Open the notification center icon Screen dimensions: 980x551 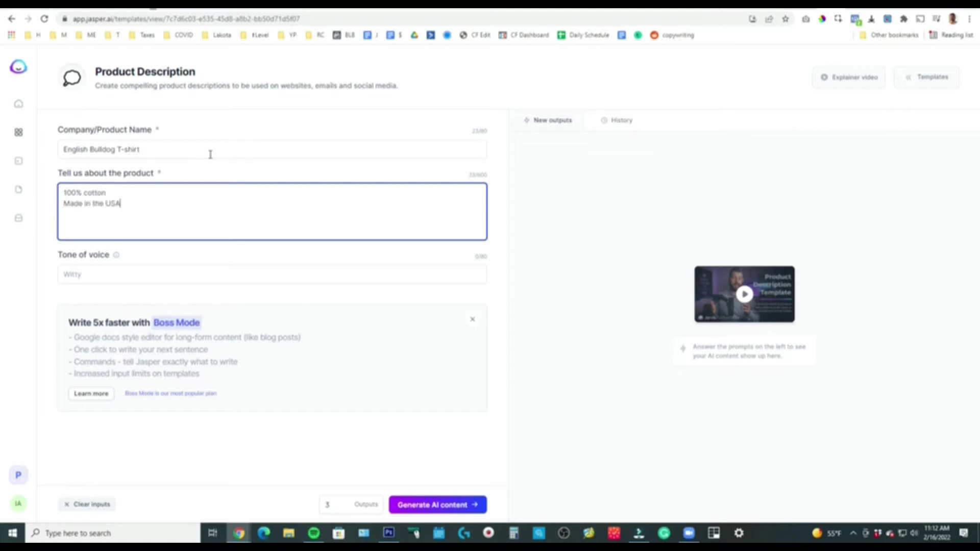[964, 533]
